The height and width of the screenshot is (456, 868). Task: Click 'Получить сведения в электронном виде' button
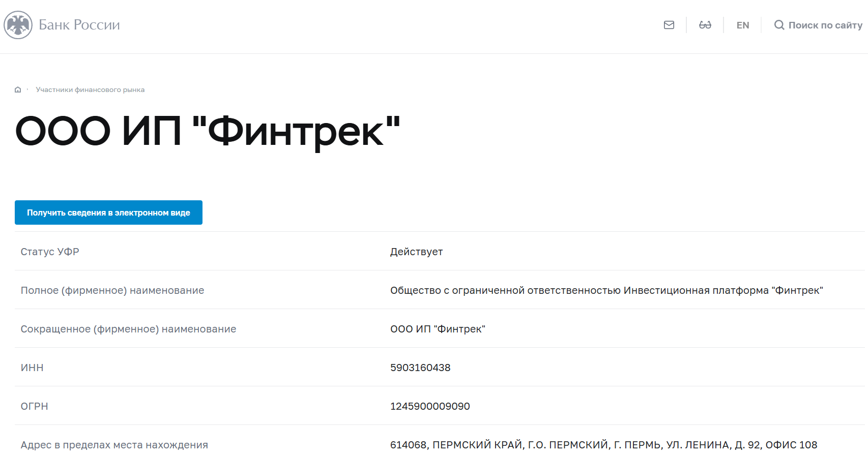pyautogui.click(x=108, y=212)
